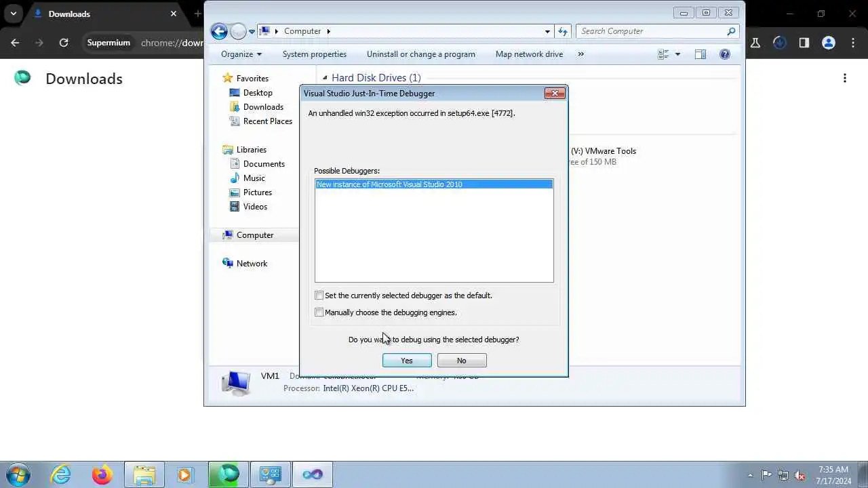The width and height of the screenshot is (868, 488).
Task: Open recent pages dropdown in Explorer
Action: [252, 31]
